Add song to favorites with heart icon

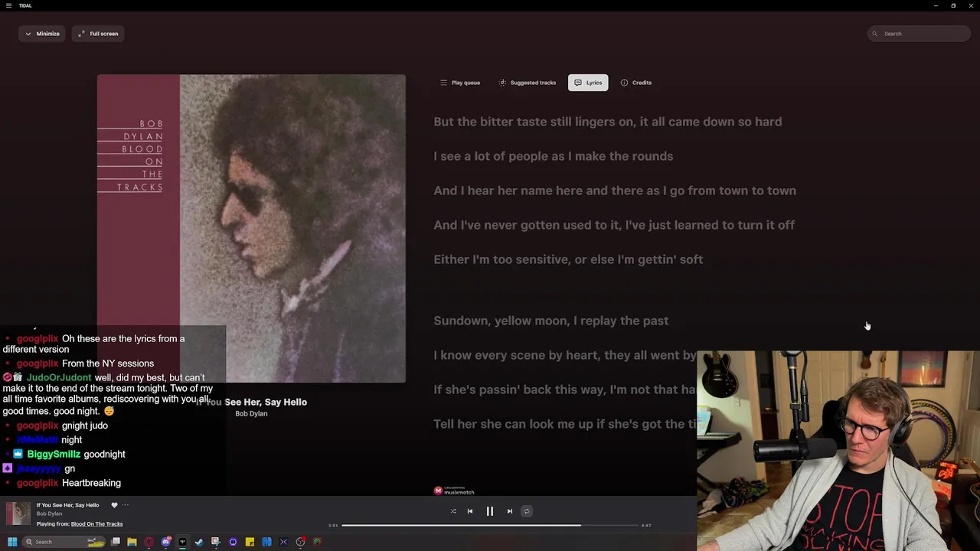(114, 505)
